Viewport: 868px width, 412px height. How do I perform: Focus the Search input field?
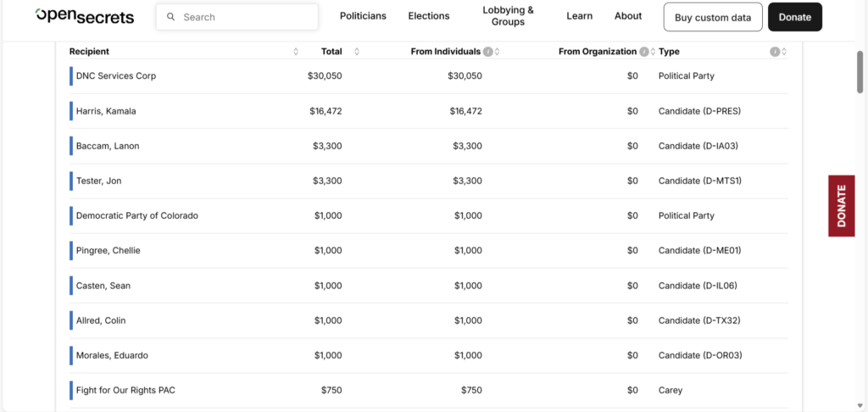(x=246, y=17)
